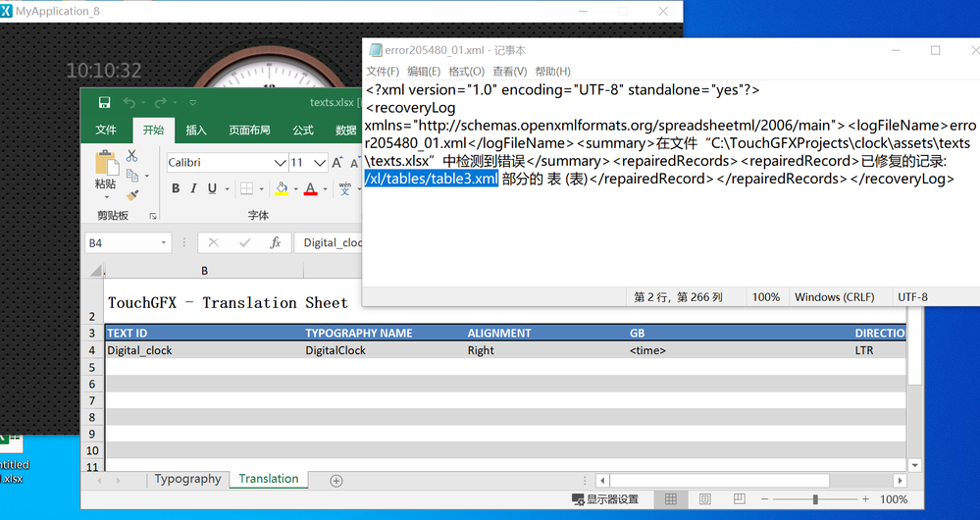The width and height of the screenshot is (980, 520).
Task: Toggle italic formatting
Action: [x=194, y=188]
